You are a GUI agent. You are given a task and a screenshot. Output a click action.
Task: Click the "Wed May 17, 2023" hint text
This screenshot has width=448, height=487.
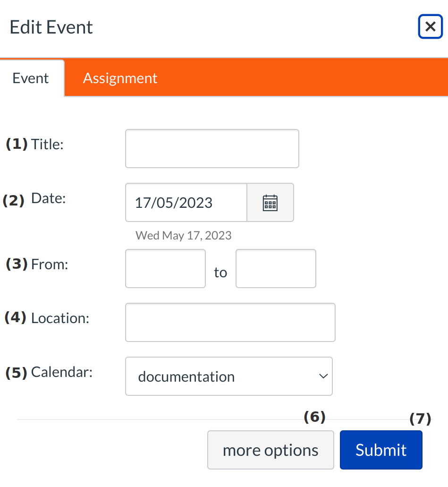tap(184, 235)
